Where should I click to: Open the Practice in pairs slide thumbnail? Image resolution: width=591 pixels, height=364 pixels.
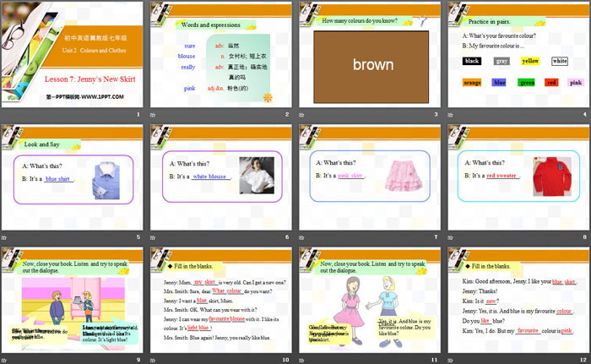click(x=518, y=54)
